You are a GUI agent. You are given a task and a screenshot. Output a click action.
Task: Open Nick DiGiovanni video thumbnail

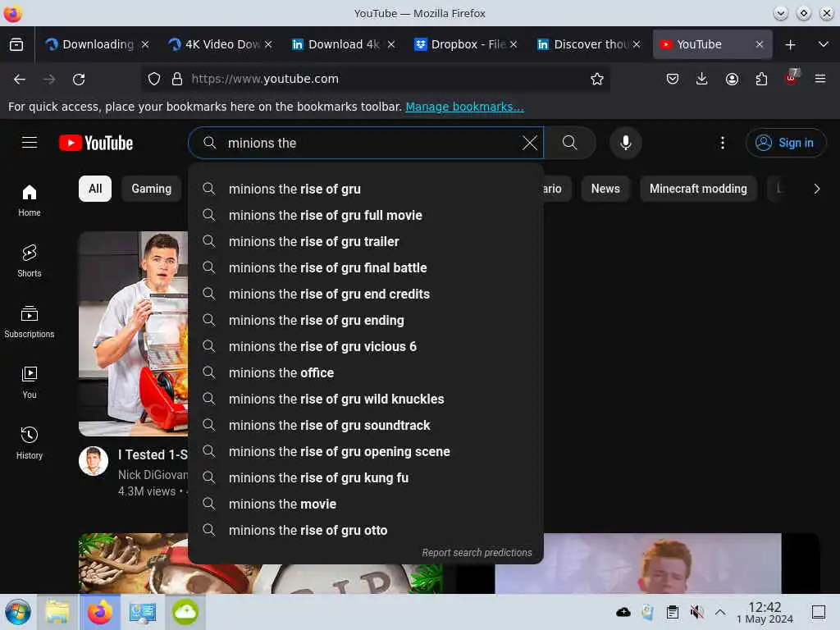click(x=134, y=334)
